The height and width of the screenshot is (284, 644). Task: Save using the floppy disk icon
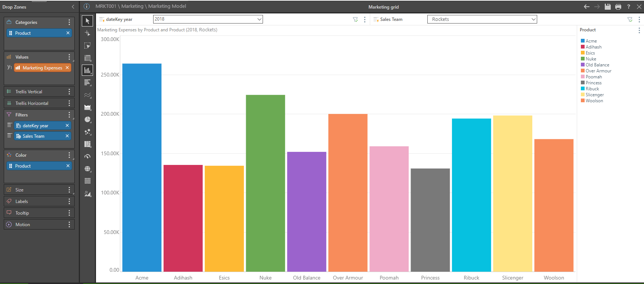coord(608,7)
